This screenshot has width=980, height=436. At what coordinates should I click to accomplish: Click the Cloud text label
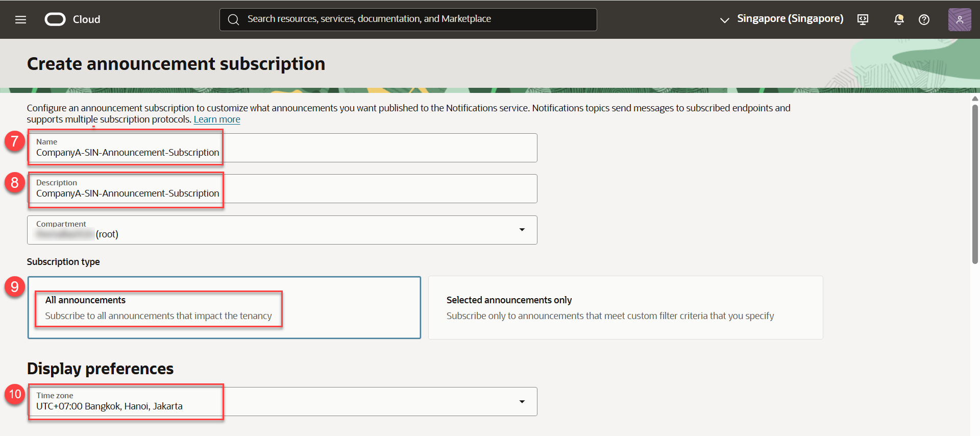click(86, 19)
